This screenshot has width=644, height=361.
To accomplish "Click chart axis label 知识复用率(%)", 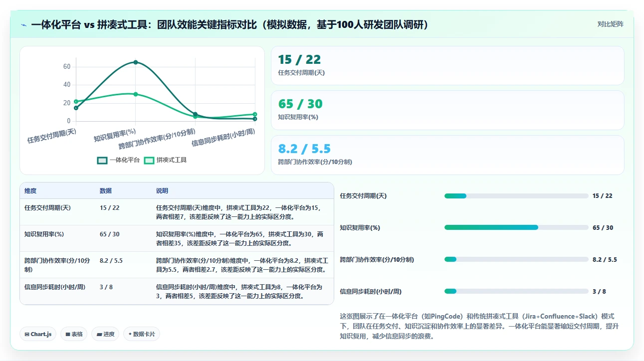I will click(x=115, y=135).
